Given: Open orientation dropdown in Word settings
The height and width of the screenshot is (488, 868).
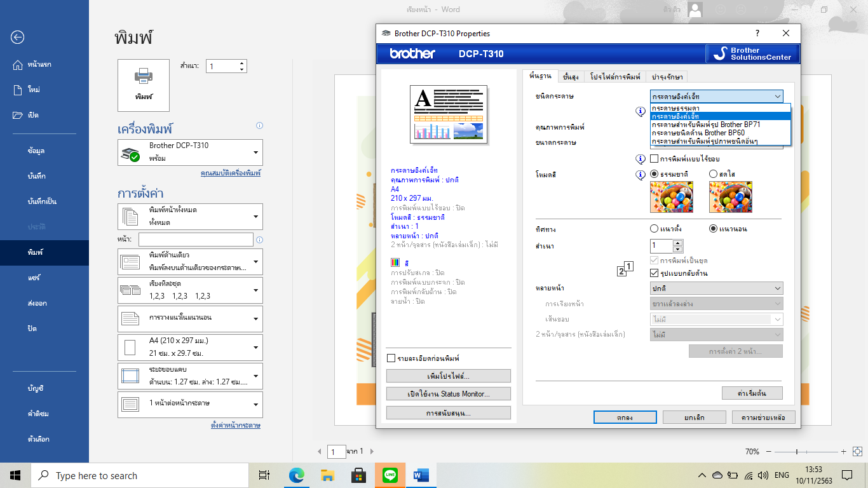Looking at the screenshot, I should coord(190,319).
